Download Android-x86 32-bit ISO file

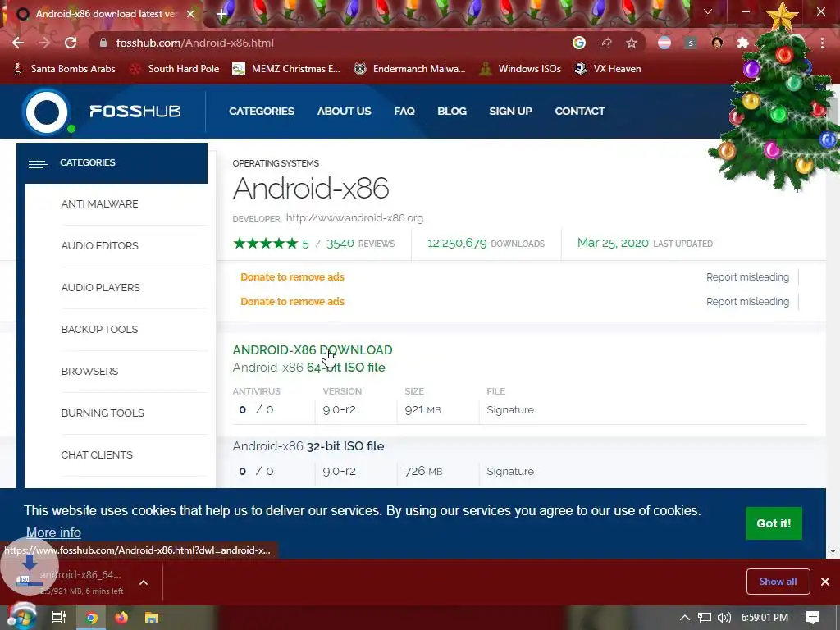308,446
